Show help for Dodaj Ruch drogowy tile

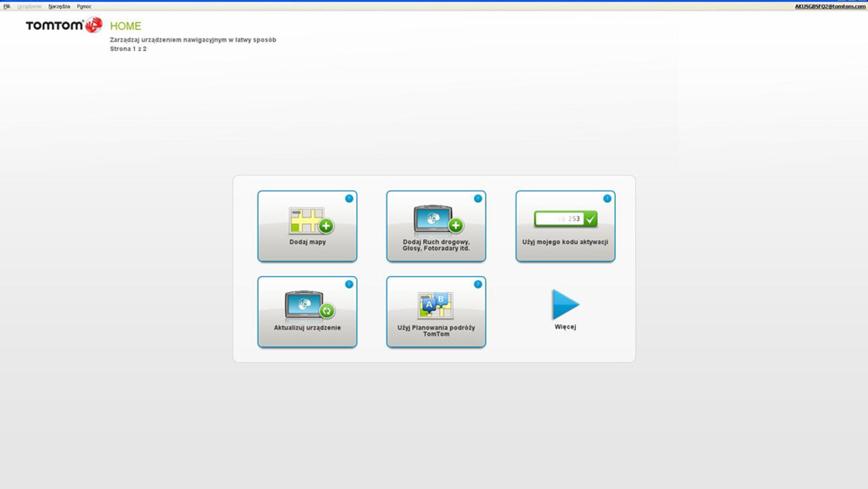point(478,198)
